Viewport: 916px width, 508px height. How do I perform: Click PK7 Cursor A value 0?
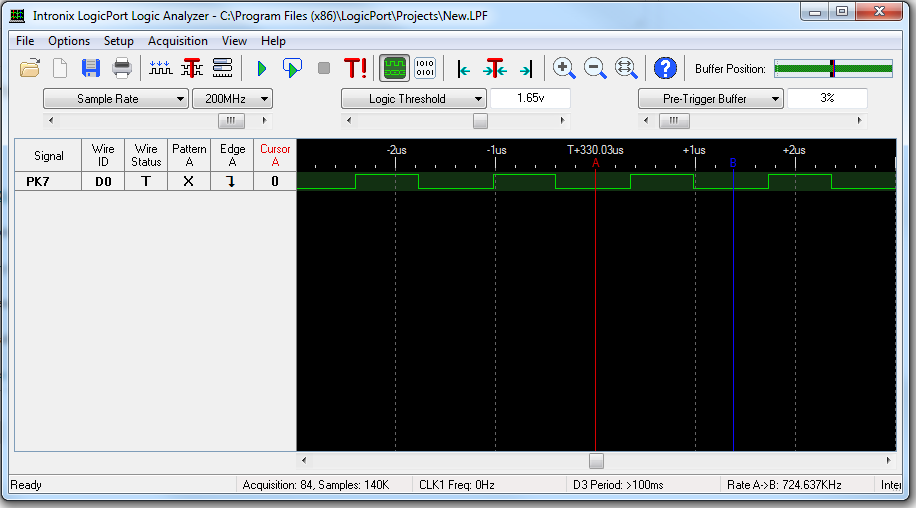point(275,181)
